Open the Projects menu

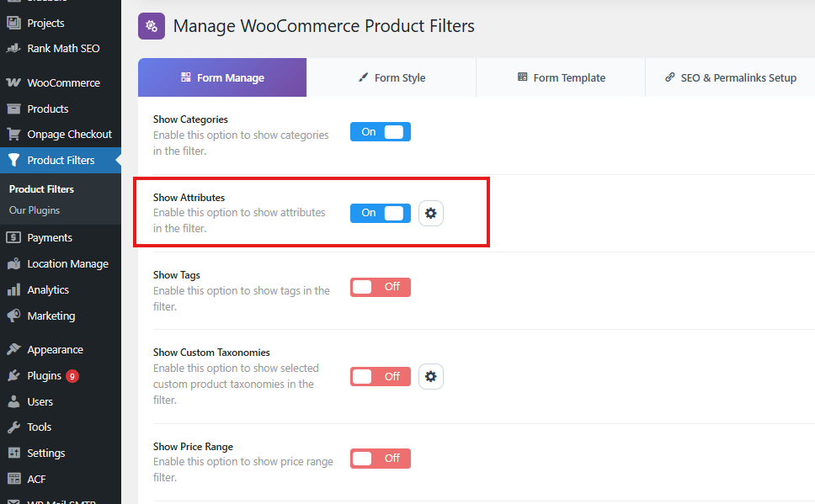(x=45, y=23)
